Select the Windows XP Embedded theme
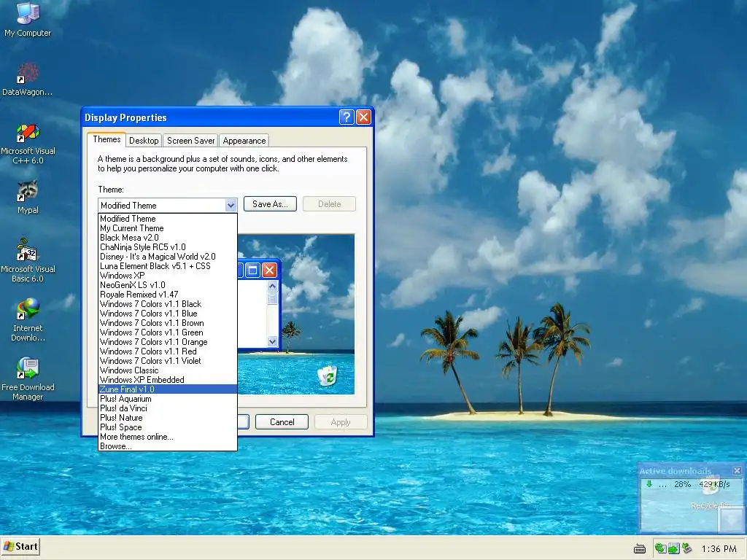 (168, 380)
